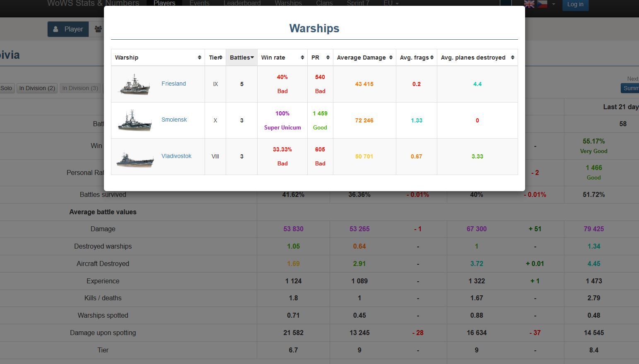Open the Warships nav item
The height and width of the screenshot is (364, 639).
[288, 3]
